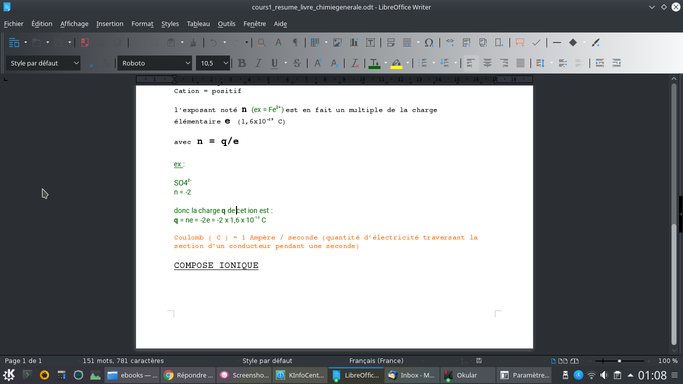This screenshot has height=384, width=683.
Task: Toggle Underline formatting button
Action: tap(274, 63)
